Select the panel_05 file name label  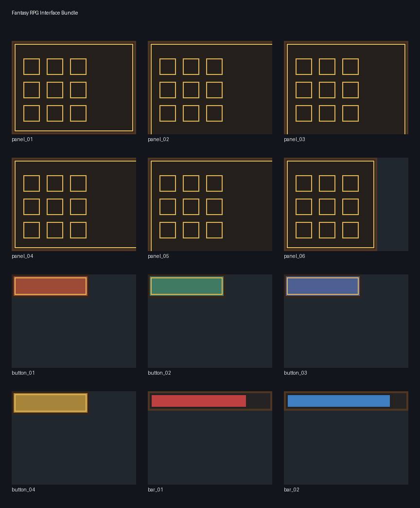click(158, 256)
